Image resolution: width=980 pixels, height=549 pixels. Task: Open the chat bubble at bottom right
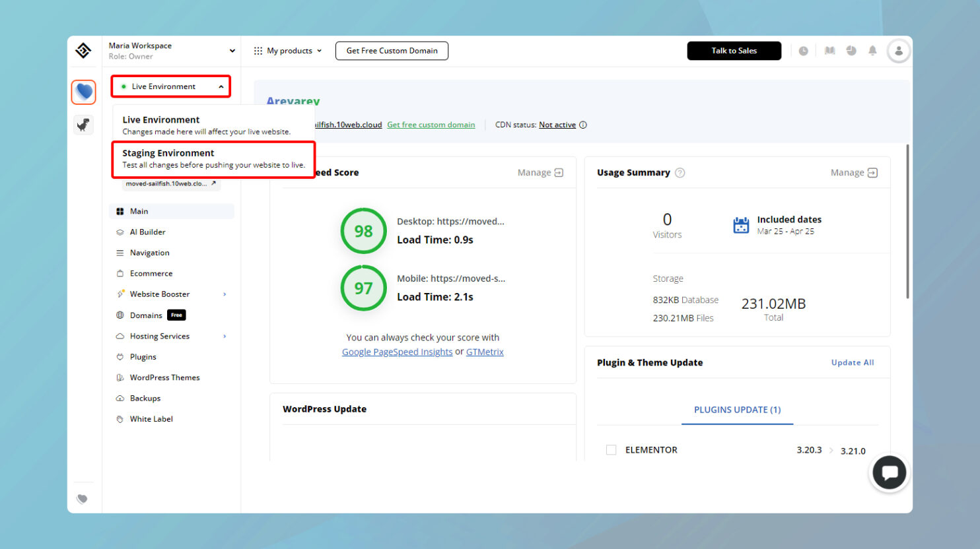click(x=889, y=472)
